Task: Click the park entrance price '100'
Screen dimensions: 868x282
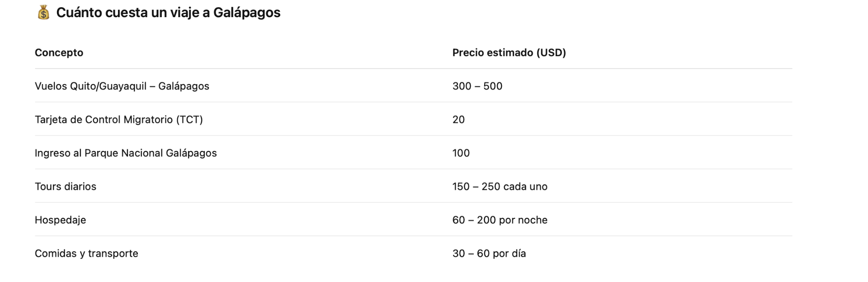Action: [x=461, y=153]
